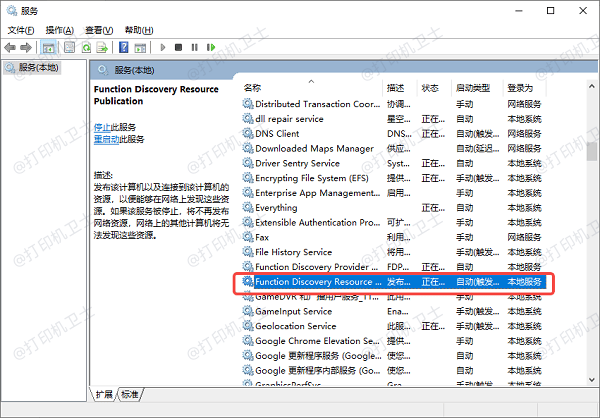Click gear icon beside Downloaded Maps Manager

tap(248, 149)
